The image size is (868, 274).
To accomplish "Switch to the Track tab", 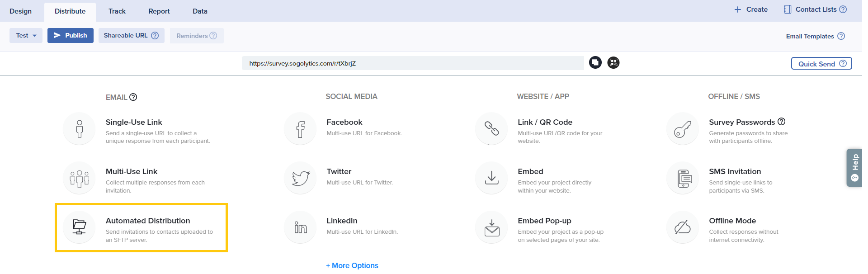I will click(117, 11).
